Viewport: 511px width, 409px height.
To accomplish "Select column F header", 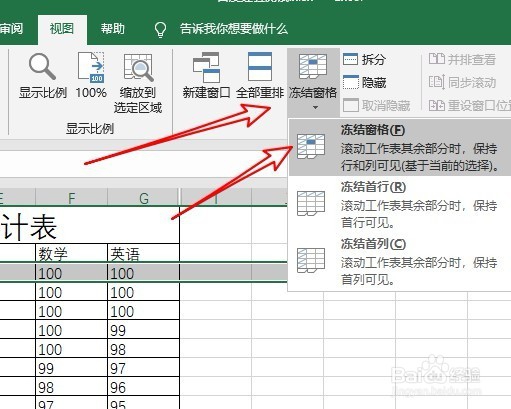I will coord(71,198).
